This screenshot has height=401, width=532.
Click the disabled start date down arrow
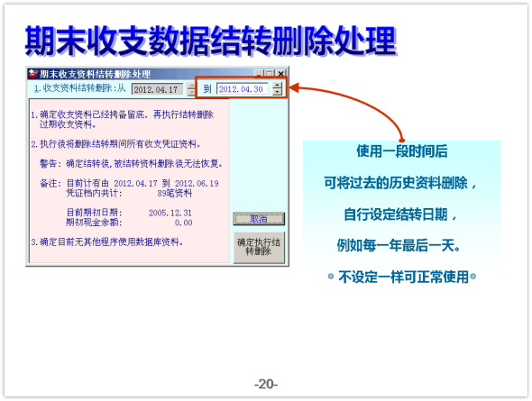point(191,92)
